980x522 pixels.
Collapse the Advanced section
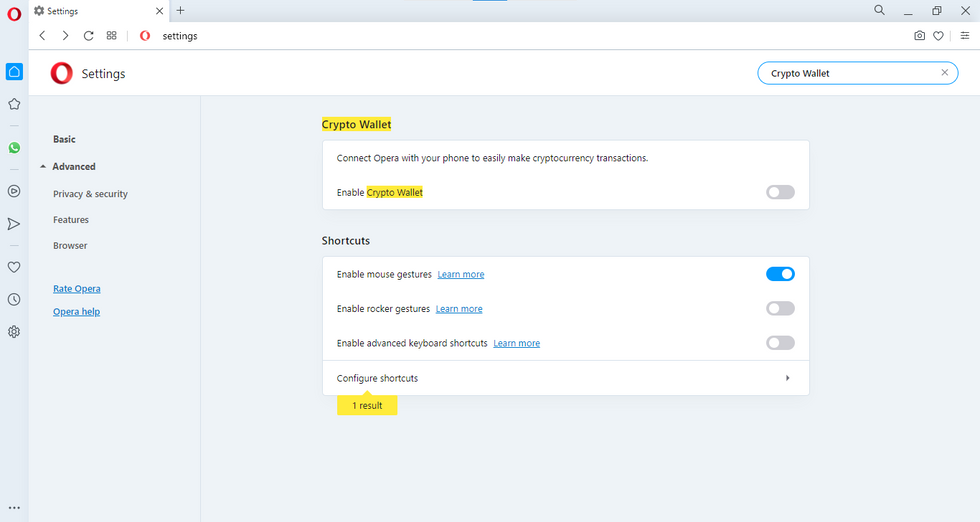coord(43,166)
